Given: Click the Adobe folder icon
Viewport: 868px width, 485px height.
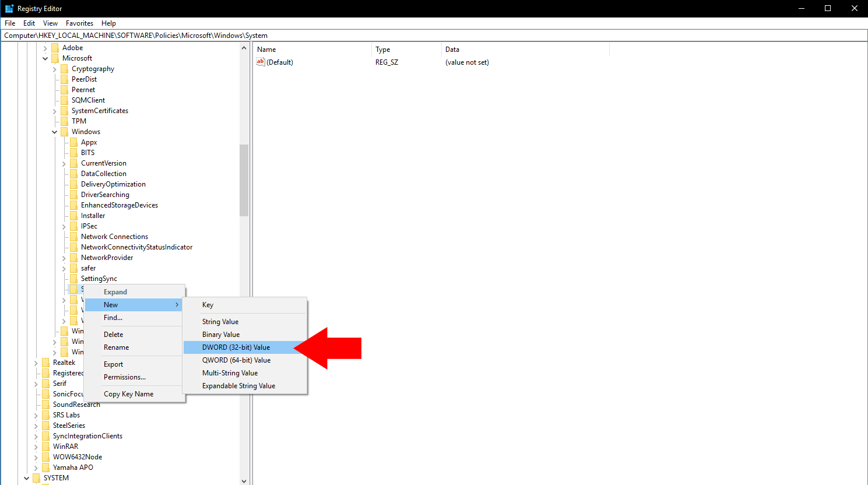Looking at the screenshot, I should pos(55,48).
